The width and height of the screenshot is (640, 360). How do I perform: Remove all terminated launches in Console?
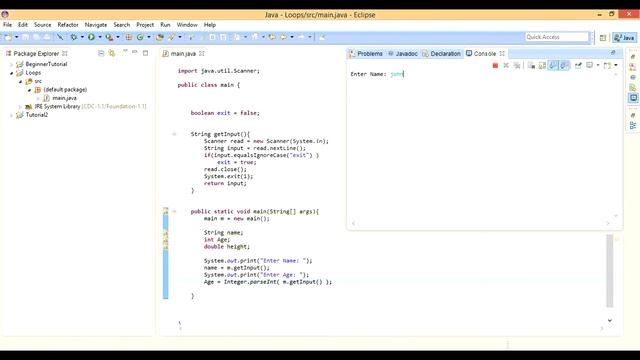(x=517, y=65)
